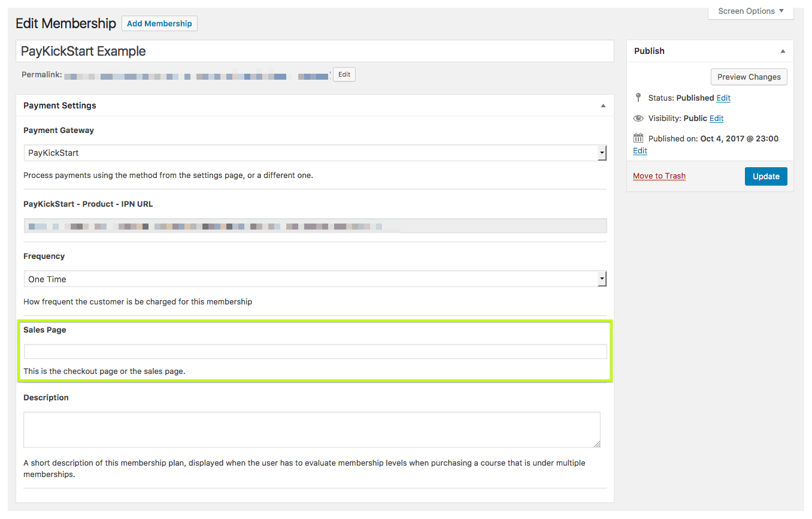Edit the published date
812x519 pixels.
[x=640, y=150]
